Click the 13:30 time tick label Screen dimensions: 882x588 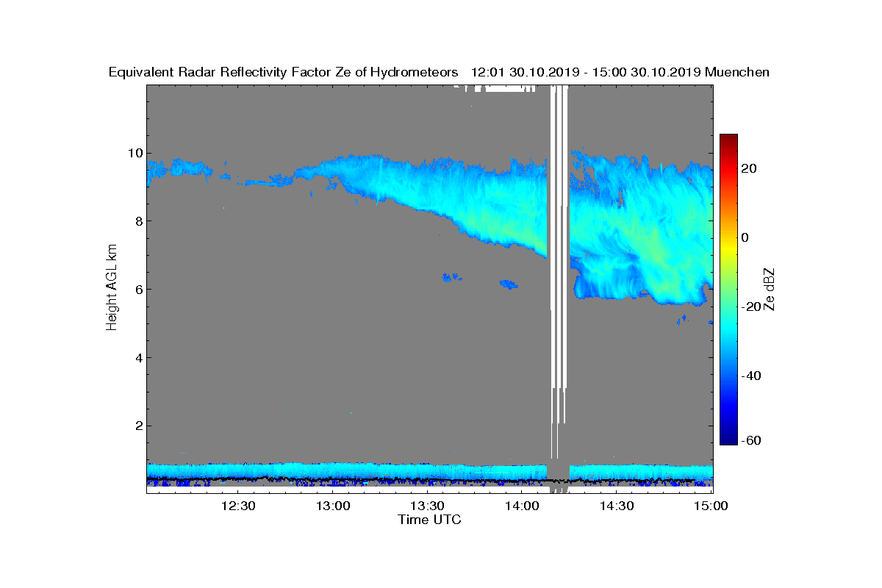point(427,506)
